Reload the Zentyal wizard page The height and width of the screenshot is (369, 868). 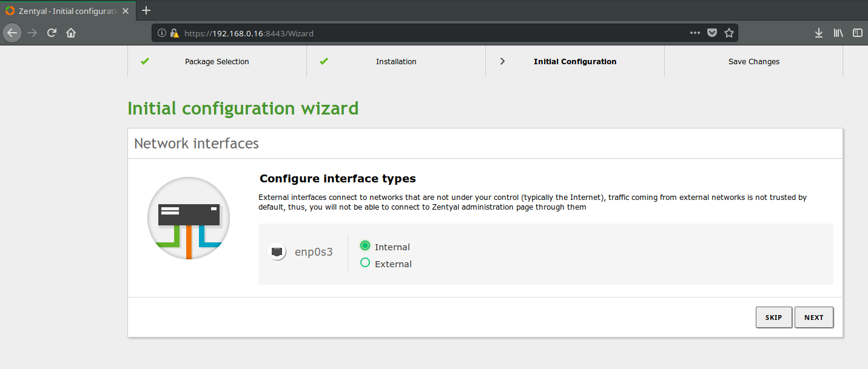pyautogui.click(x=52, y=33)
